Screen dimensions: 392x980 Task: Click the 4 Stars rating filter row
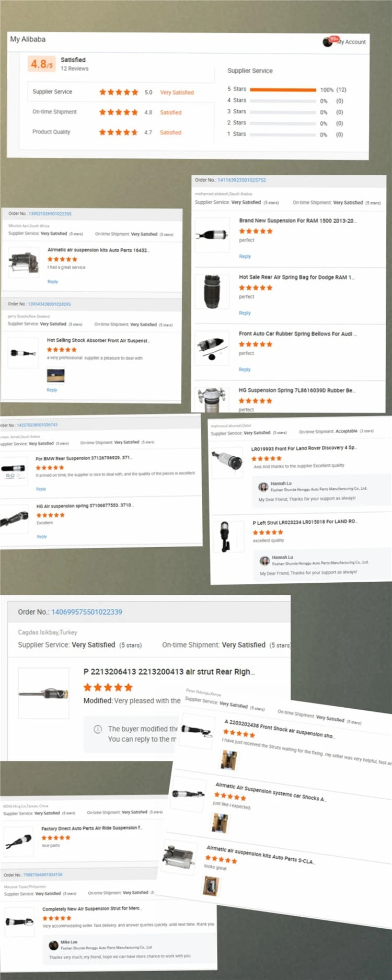pyautogui.click(x=286, y=101)
